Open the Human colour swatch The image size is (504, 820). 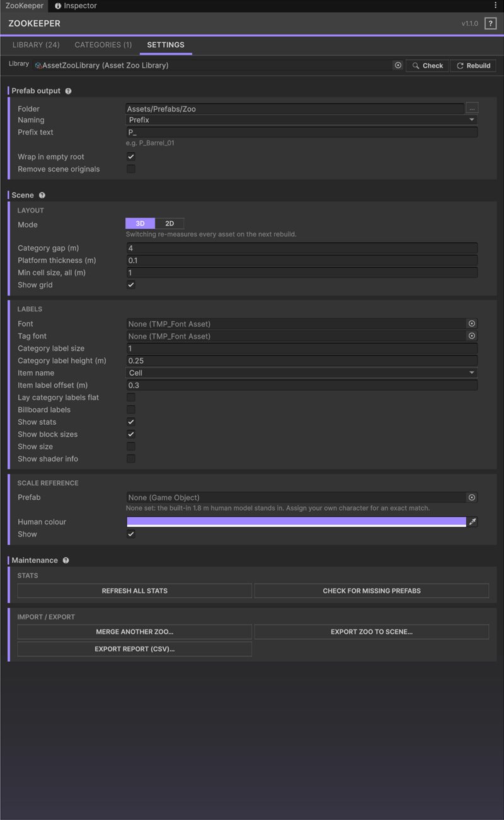(x=296, y=522)
